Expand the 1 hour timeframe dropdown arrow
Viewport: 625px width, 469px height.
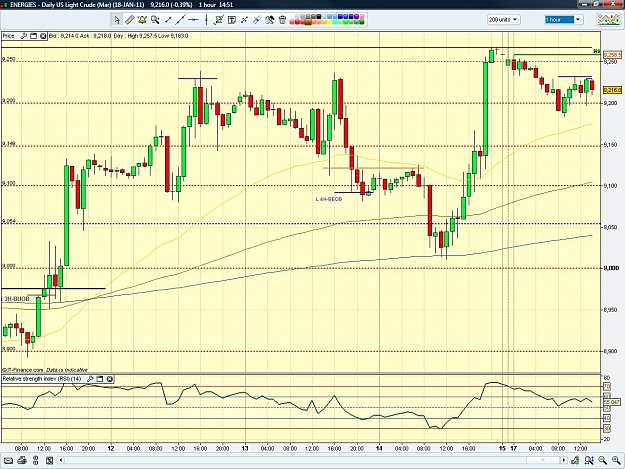578,19
